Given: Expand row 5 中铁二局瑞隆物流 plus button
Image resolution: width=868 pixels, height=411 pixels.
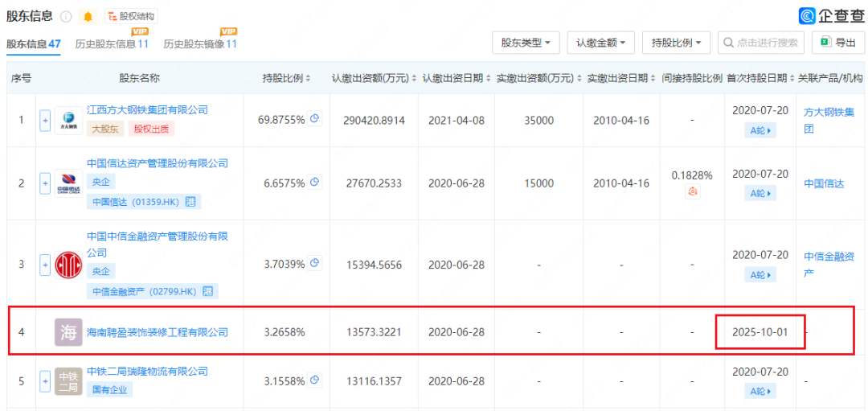Looking at the screenshot, I should (45, 381).
